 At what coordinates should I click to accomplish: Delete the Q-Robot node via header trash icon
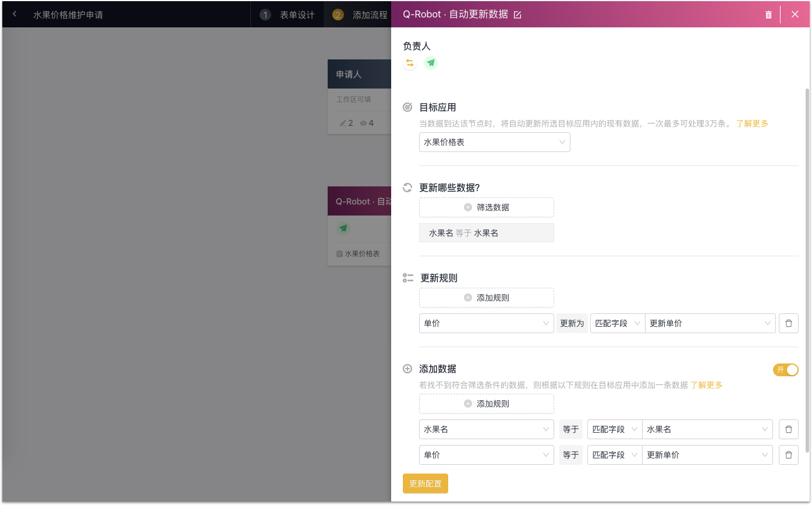point(768,15)
